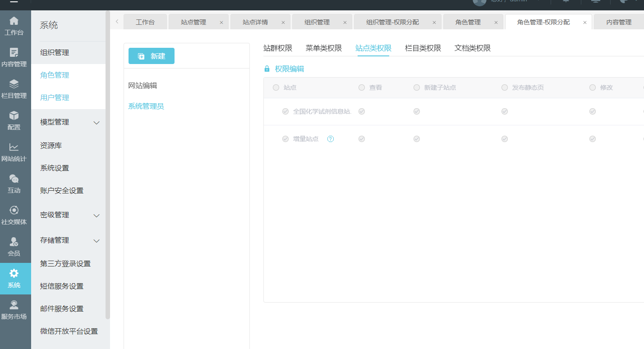Switch to the 菜单类权限 tab

coord(323,48)
